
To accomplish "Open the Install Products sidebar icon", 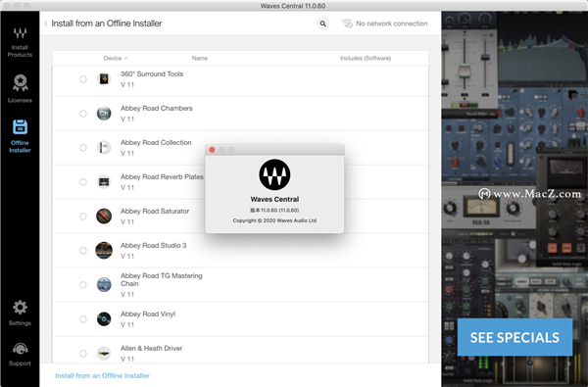I will tap(20, 33).
